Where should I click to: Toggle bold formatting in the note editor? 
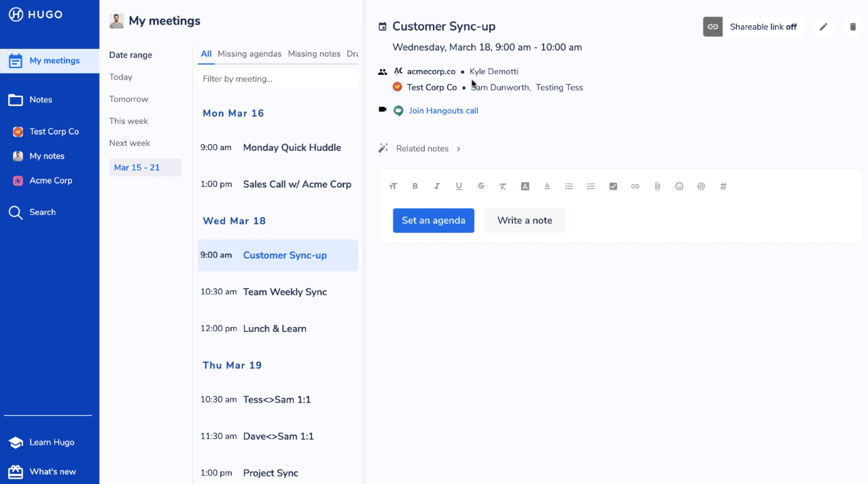pos(415,186)
